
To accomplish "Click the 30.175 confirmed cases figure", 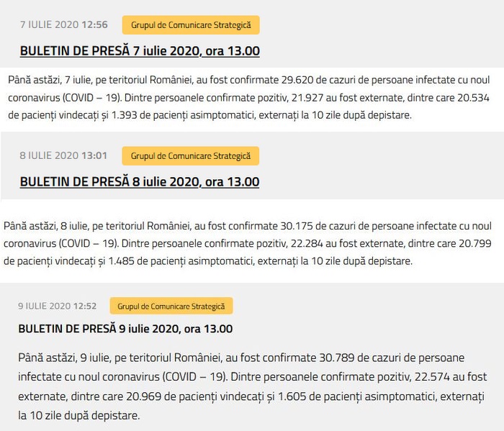I will 297,226.
